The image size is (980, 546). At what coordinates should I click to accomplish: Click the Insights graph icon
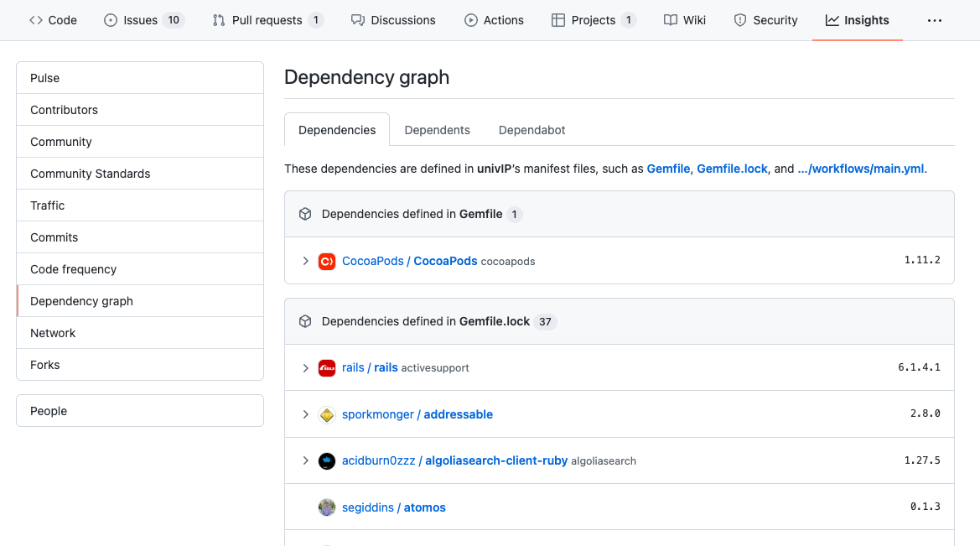[832, 20]
